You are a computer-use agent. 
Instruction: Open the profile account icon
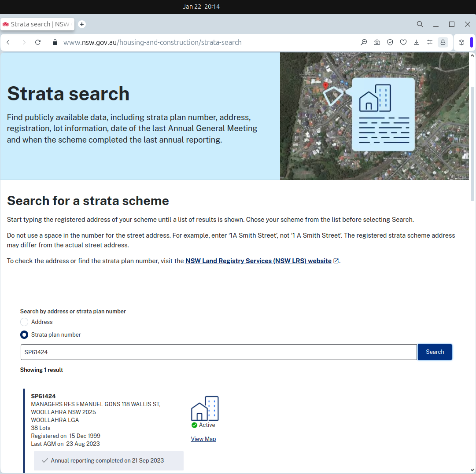(x=443, y=42)
